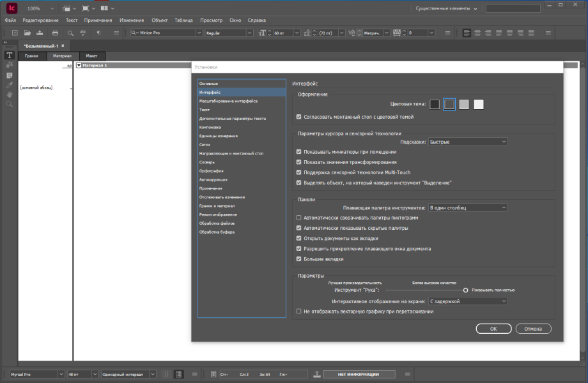Screen dimensions: 588x383
Task: Click the 'Отмена' button
Action: [533, 329]
